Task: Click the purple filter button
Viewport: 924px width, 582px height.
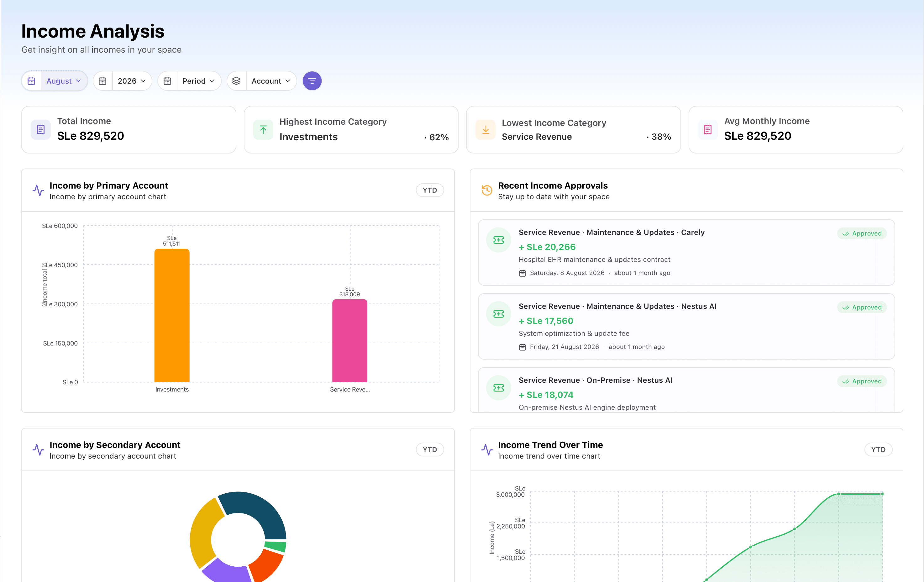Action: click(312, 81)
